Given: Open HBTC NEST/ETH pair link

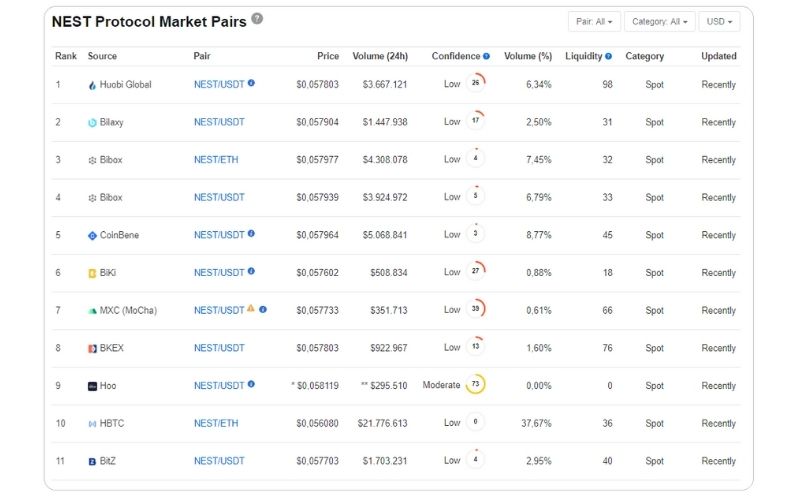Looking at the screenshot, I should click(216, 423).
